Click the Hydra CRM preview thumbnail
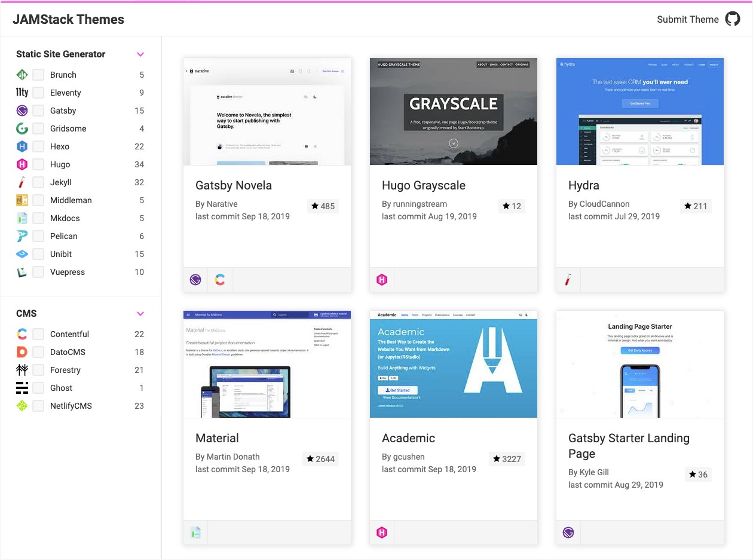The image size is (753, 560). coord(640,111)
